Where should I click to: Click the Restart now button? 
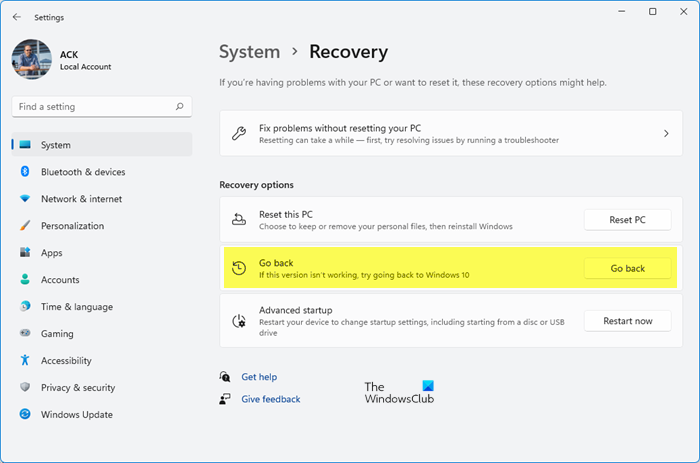627,321
